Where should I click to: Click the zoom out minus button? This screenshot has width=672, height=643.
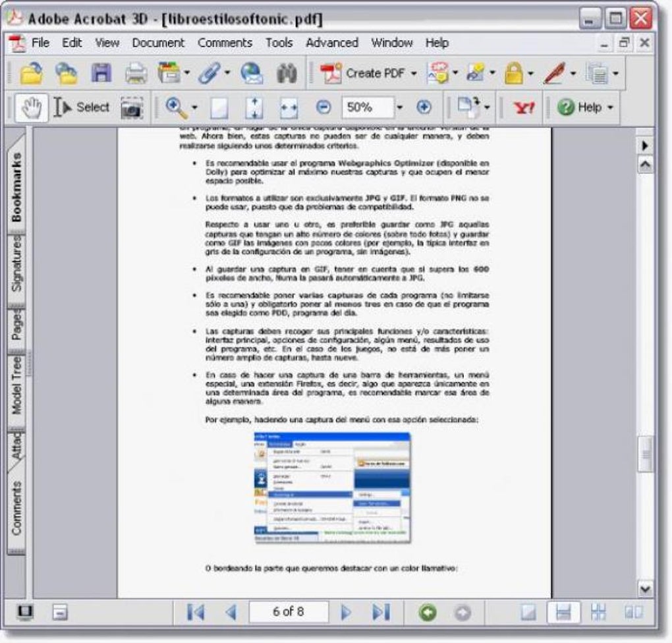coord(323,107)
